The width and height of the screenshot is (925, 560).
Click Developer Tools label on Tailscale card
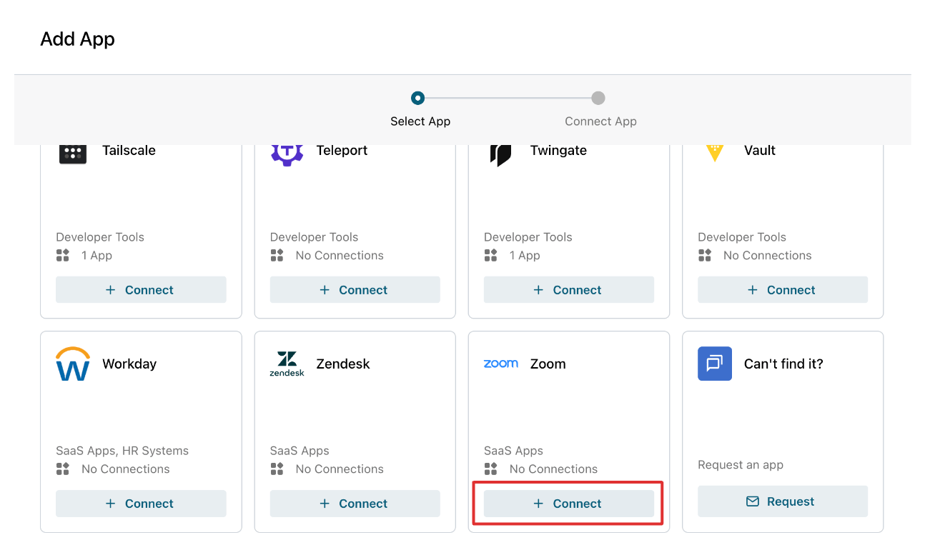[100, 237]
